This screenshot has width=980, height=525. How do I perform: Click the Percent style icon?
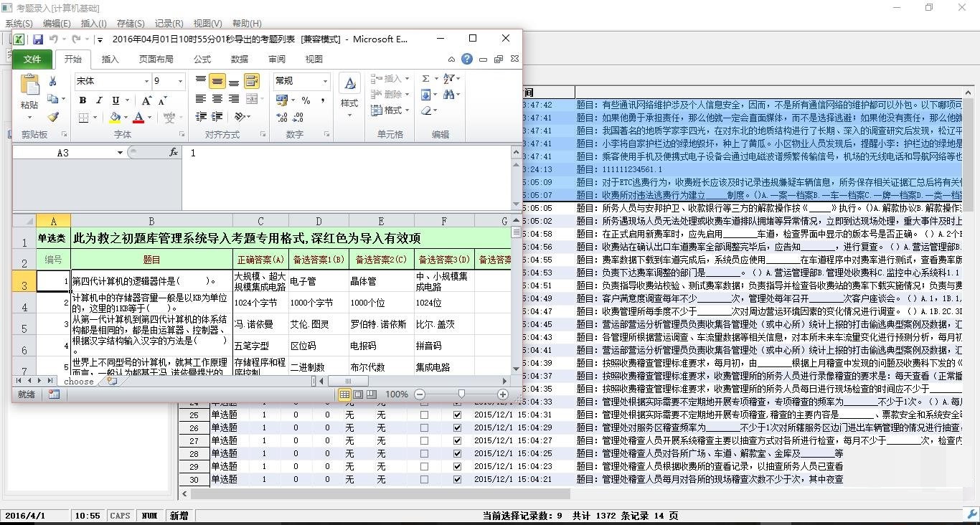click(304, 101)
